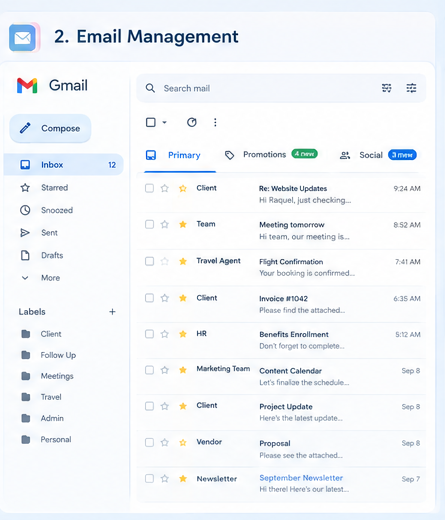Click the refresh icon in toolbar
The width and height of the screenshot is (445, 520).
tap(192, 122)
